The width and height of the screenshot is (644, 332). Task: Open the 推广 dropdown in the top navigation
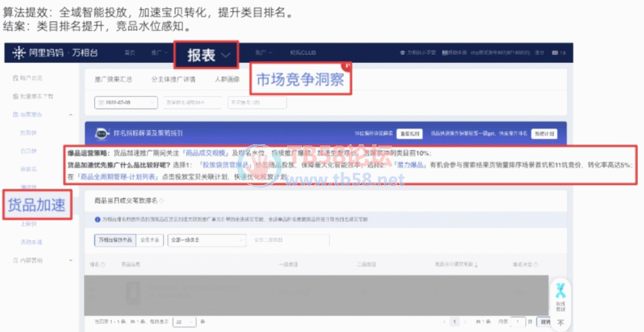160,52
